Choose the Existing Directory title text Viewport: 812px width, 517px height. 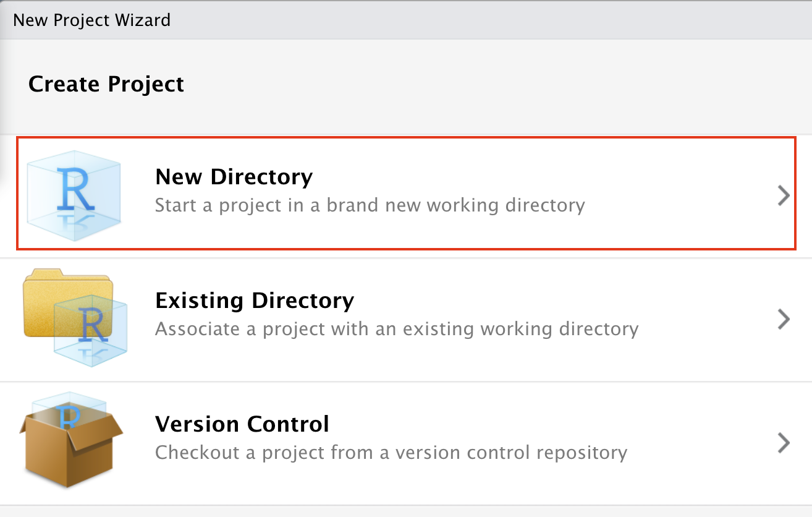pyautogui.click(x=254, y=301)
